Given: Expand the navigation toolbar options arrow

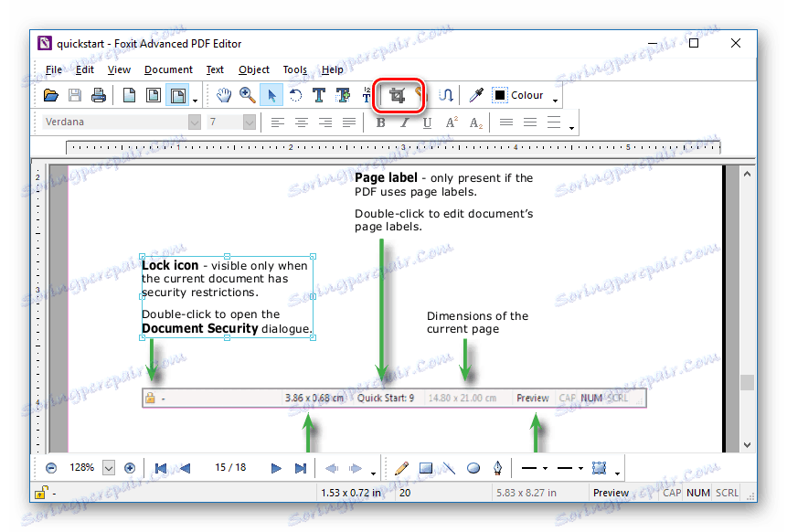Looking at the screenshot, I should click(x=374, y=473).
